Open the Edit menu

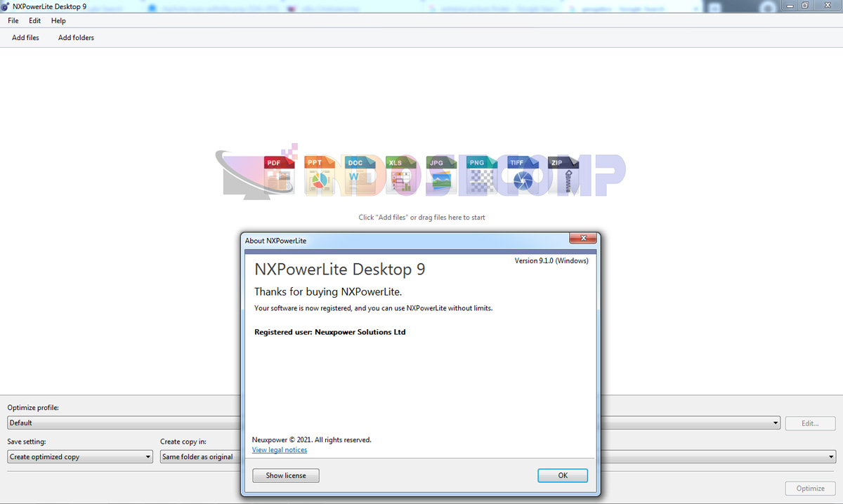pos(34,21)
